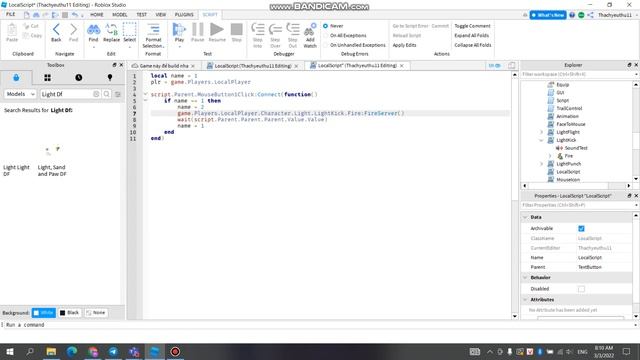The width and height of the screenshot is (640, 360).
Task: Switch to the PLUGINS ribbon tab
Action: click(184, 15)
